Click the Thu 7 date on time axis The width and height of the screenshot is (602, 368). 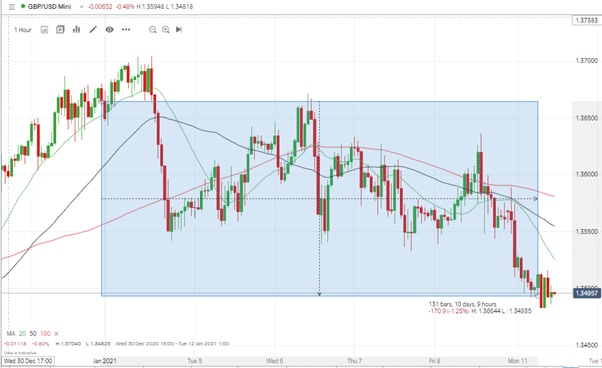click(x=354, y=361)
